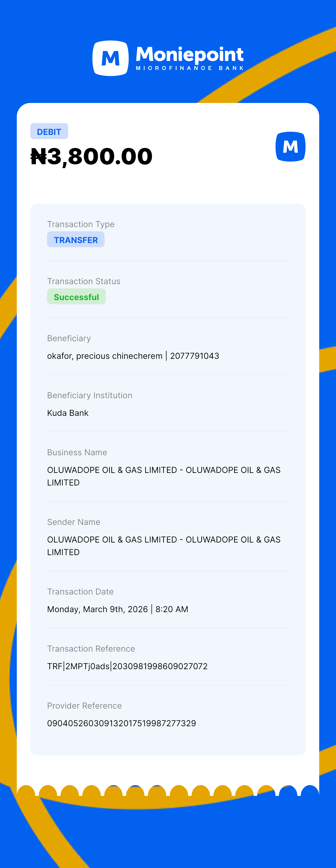Click the Transaction Status label
This screenshot has width=336, height=868.
click(84, 281)
